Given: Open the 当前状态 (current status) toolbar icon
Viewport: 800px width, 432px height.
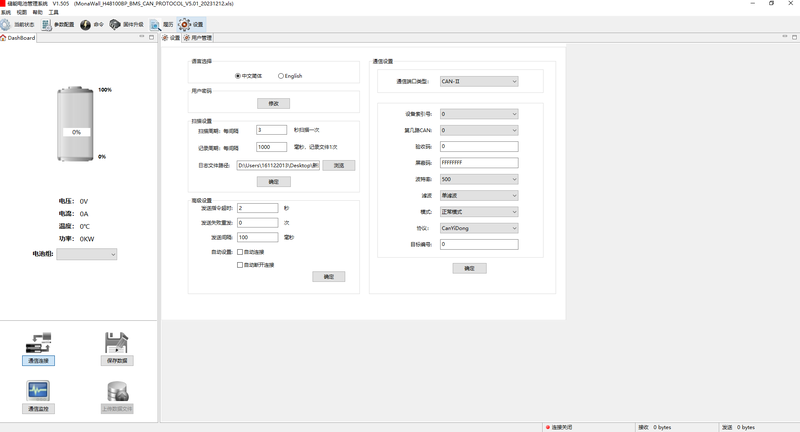Looking at the screenshot, I should tap(6, 25).
